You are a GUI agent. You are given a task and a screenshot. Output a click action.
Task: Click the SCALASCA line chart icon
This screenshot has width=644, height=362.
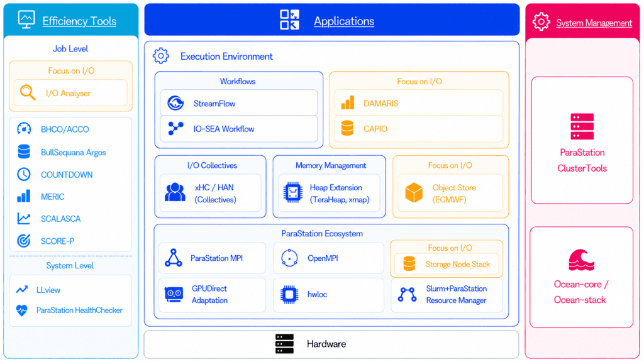(x=24, y=218)
